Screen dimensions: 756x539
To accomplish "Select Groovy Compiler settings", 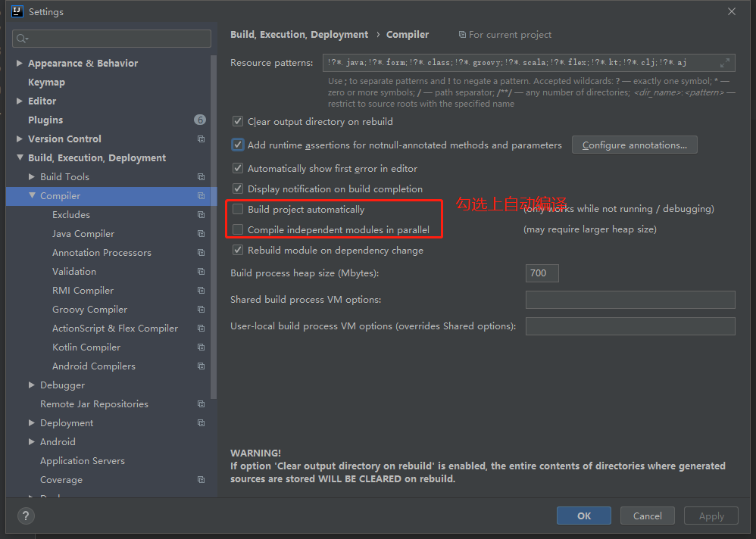I will coord(89,309).
